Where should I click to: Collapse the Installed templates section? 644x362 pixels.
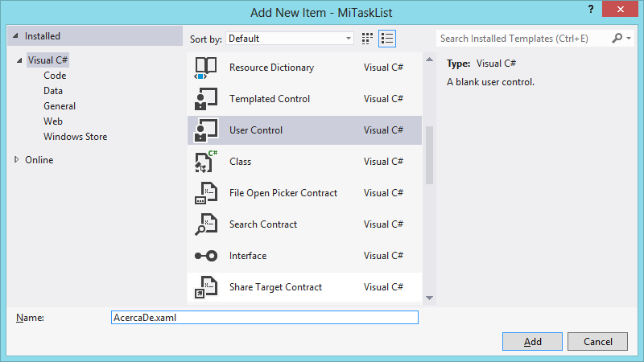pos(15,36)
